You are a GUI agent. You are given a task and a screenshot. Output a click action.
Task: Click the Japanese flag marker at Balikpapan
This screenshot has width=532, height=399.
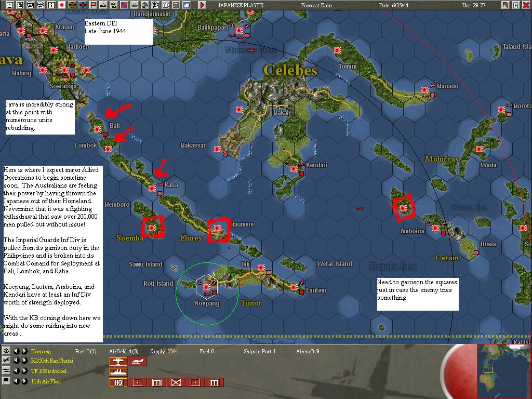(x=239, y=31)
